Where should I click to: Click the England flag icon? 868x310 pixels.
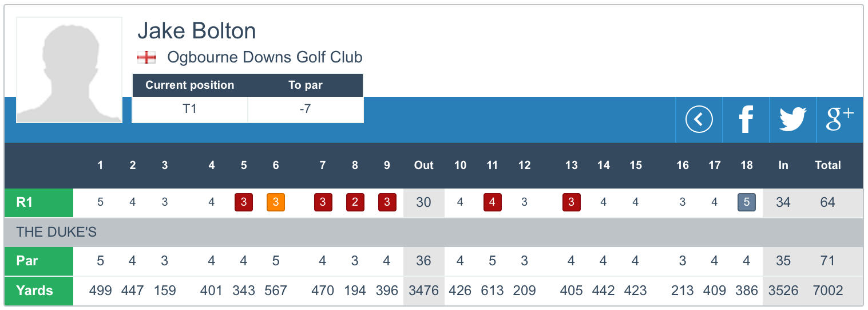[146, 58]
